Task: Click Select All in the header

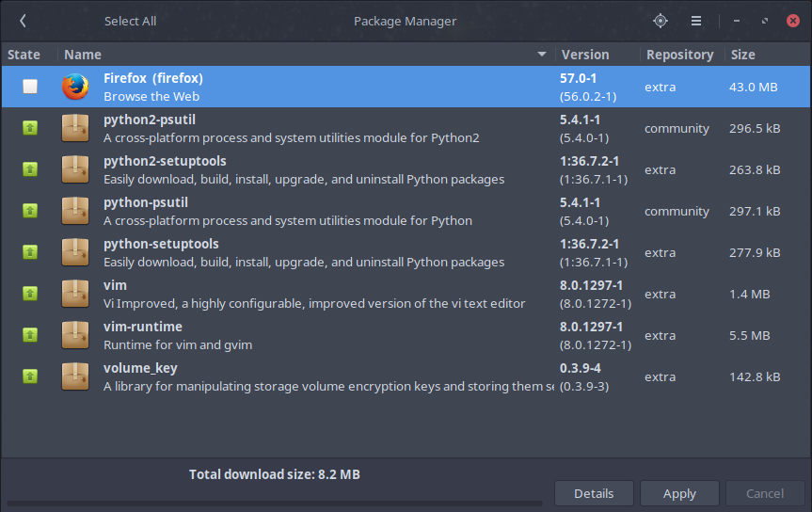Action: point(130,21)
